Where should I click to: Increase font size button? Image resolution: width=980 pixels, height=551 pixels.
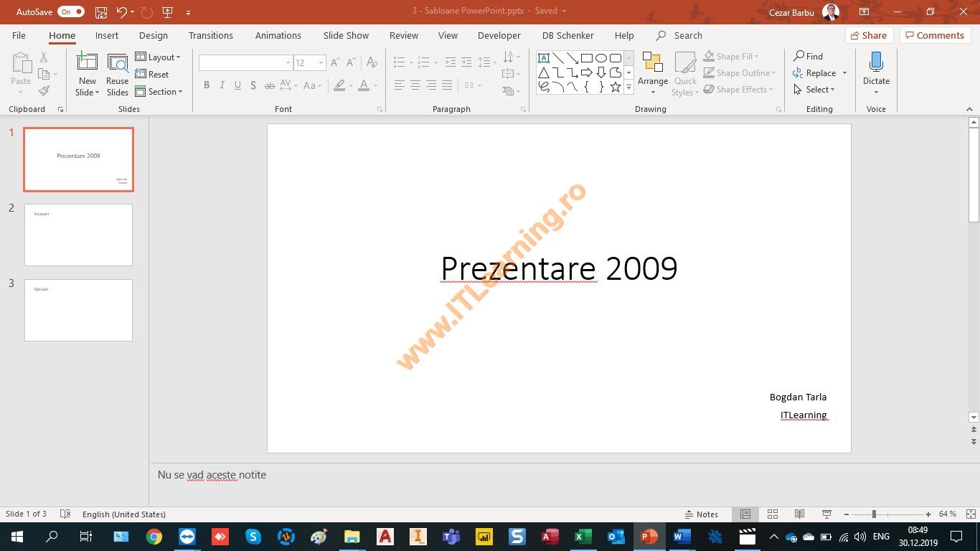[x=335, y=63]
